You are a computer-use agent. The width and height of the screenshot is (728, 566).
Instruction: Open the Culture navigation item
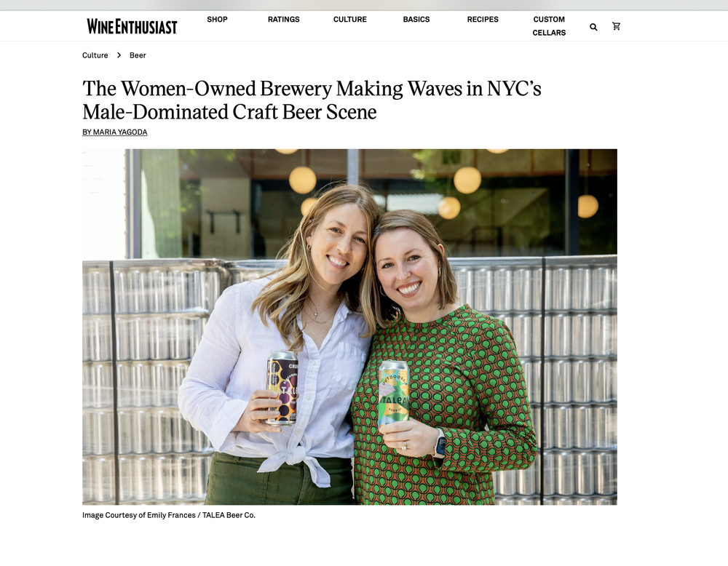point(350,20)
